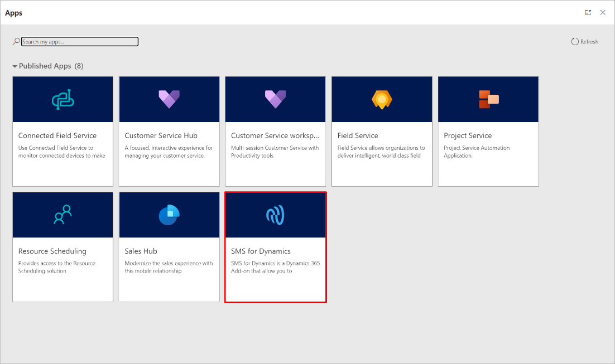
Task: Open the Field Service title
Action: click(358, 135)
